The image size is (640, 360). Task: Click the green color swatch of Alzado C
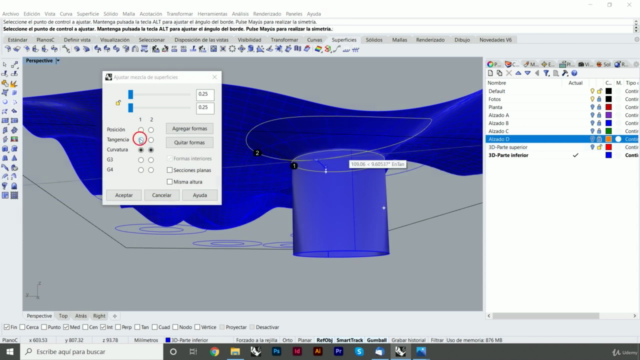click(x=608, y=131)
